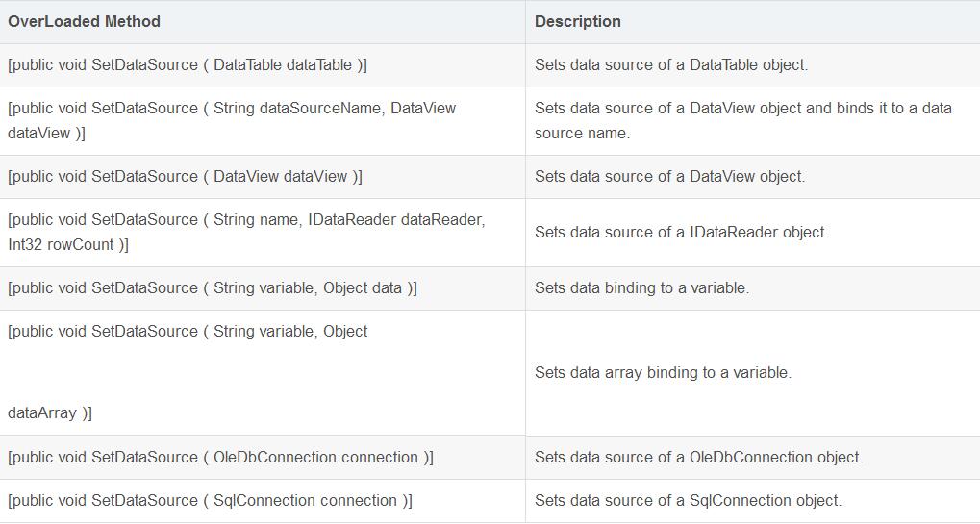Click the 'Sets data binding to a variable' description

(x=641, y=288)
